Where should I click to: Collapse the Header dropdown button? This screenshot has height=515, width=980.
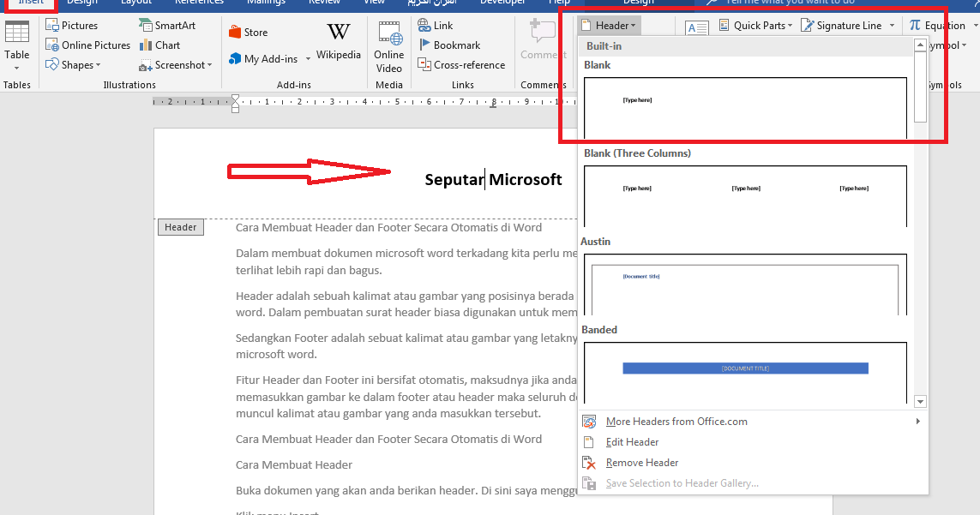click(608, 26)
